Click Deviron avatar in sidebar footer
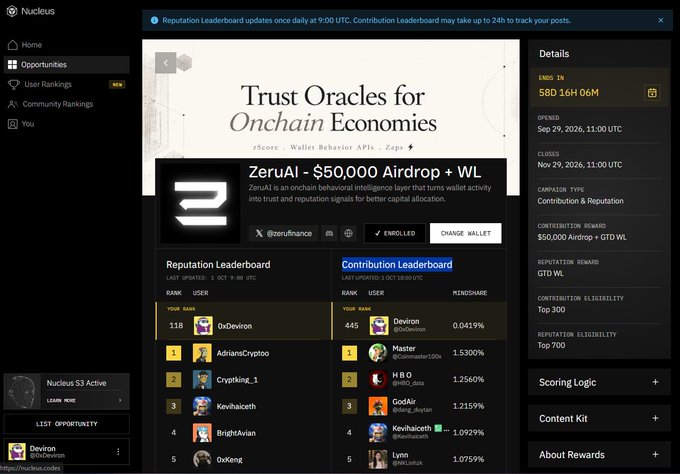Screen dimensions: 680x474 (x=17, y=451)
